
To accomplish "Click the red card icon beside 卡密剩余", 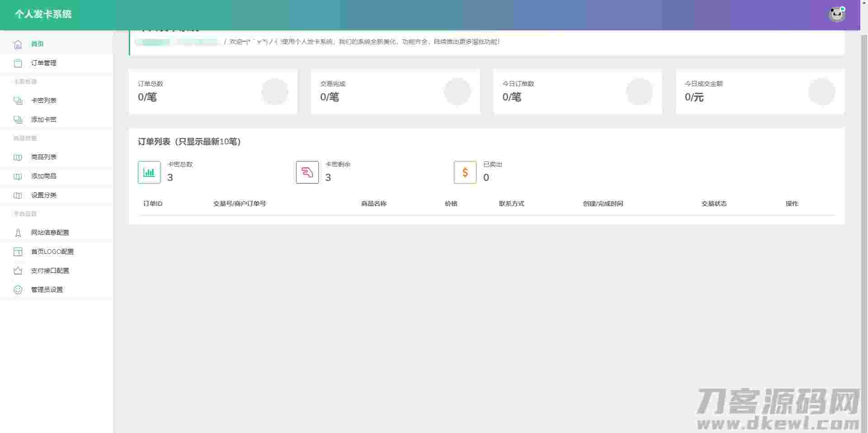I will pyautogui.click(x=307, y=172).
